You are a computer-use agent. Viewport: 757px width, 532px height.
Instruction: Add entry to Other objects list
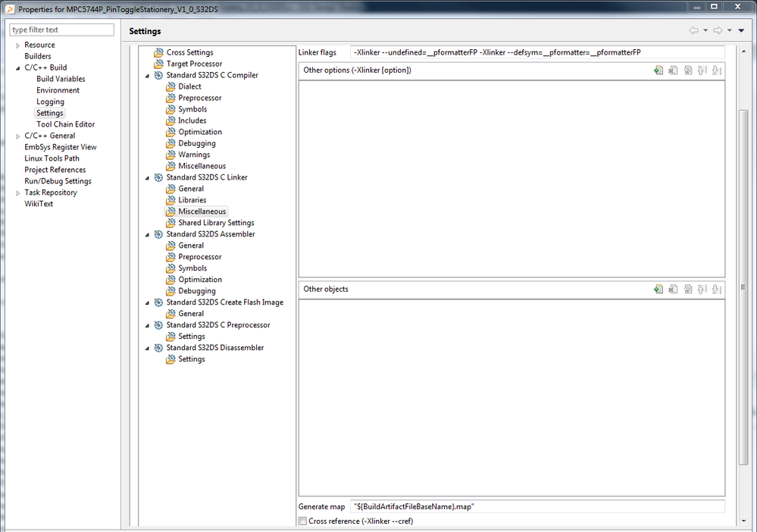point(658,289)
